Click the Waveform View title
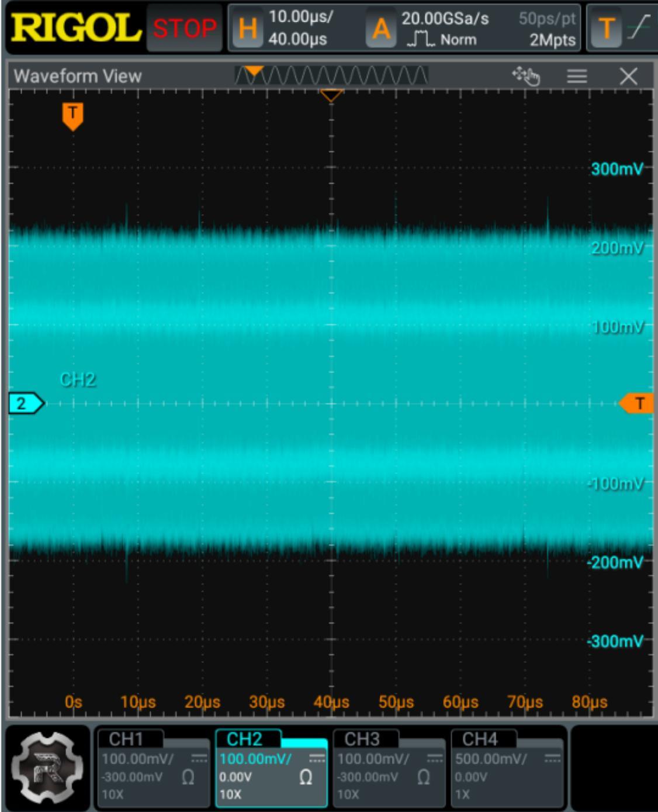Screen dimensions: 658x812 (78, 76)
